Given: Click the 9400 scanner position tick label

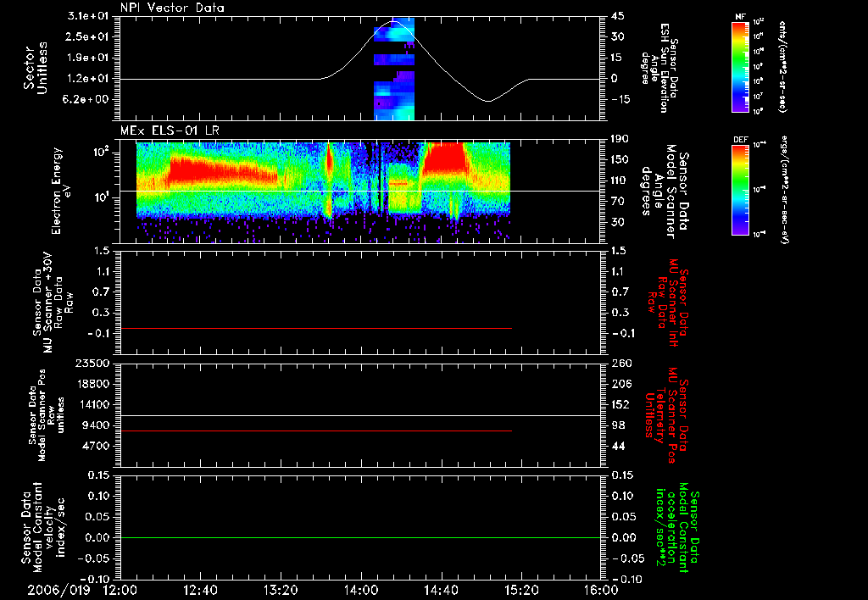Looking at the screenshot, I should point(96,425).
